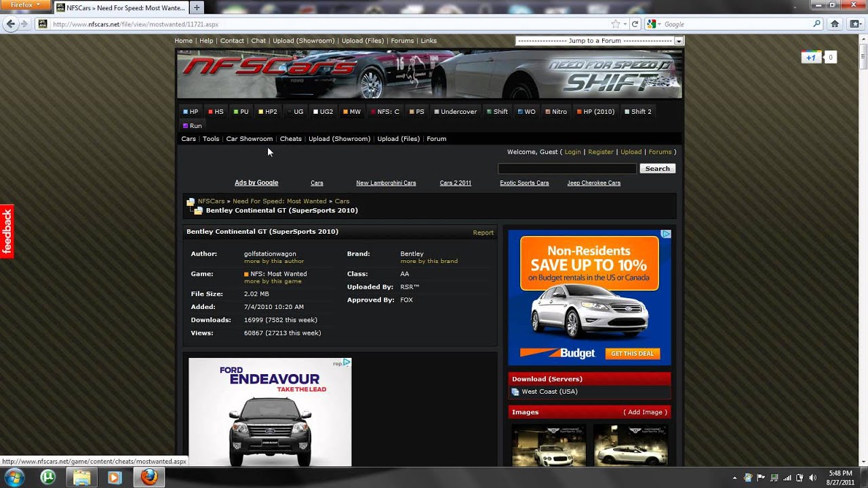
Task: Open the Tools submenu item
Action: pos(211,139)
